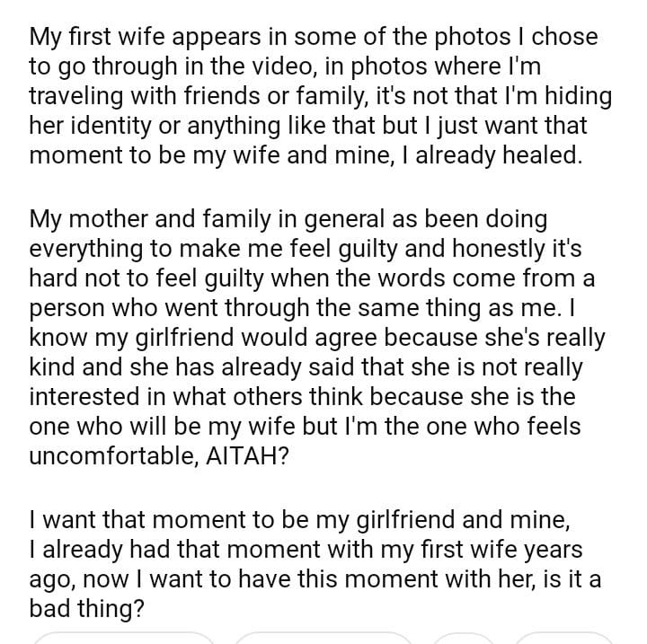Tap the wide second pill under the post
The image size is (647, 644).
pos(325,639)
